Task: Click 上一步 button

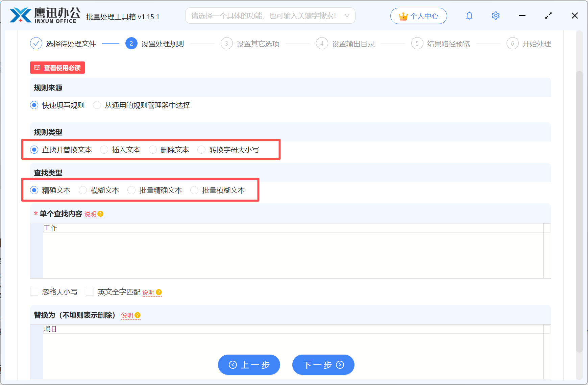Action: coord(249,365)
